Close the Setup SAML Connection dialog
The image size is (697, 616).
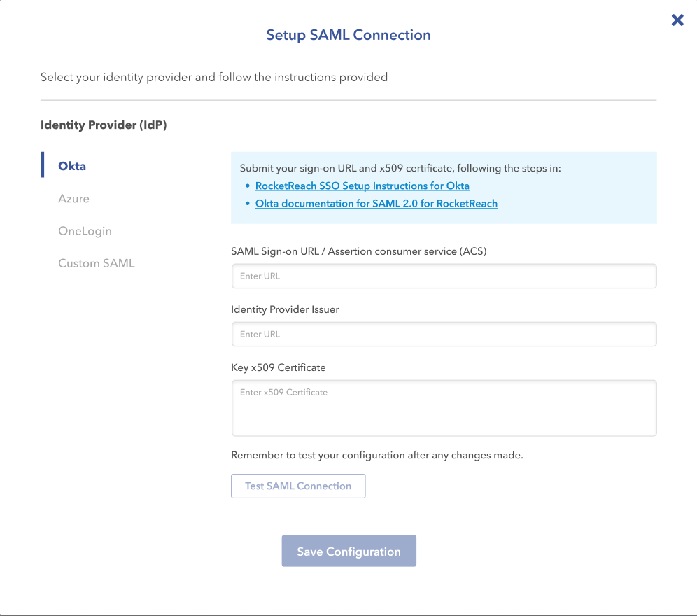tap(677, 20)
